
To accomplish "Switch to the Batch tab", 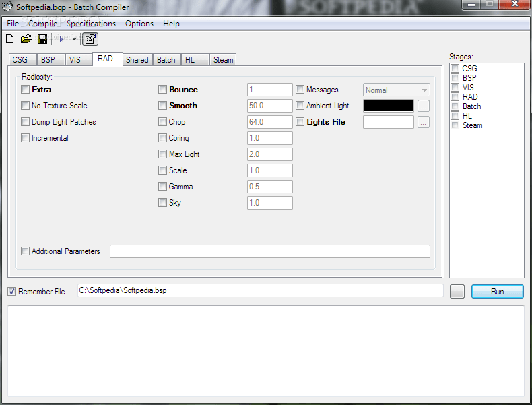I will click(x=166, y=60).
